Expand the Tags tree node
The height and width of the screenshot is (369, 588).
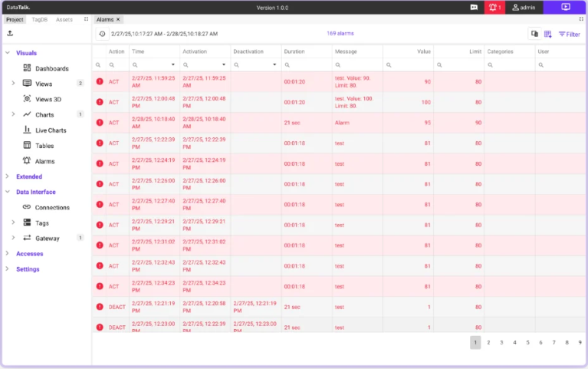[13, 222]
